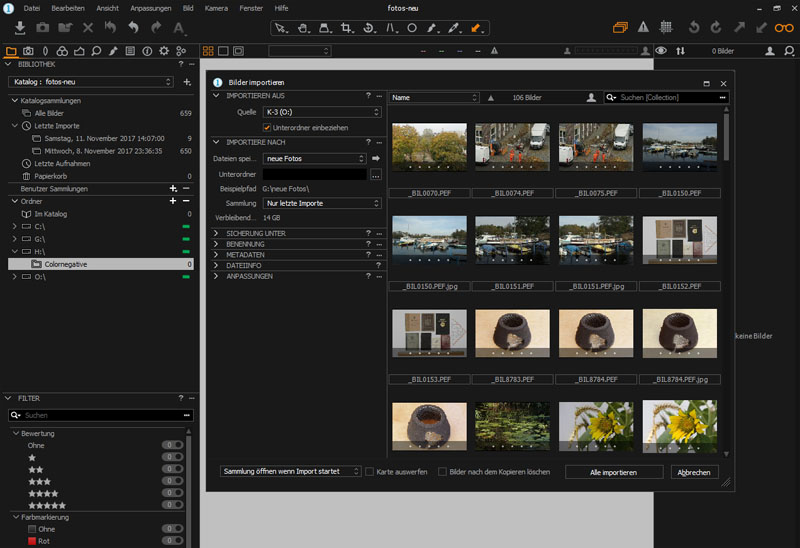Image resolution: width=800 pixels, height=548 pixels.
Task: Open the Katalog fotos-neu dropdown
Action: (91, 82)
